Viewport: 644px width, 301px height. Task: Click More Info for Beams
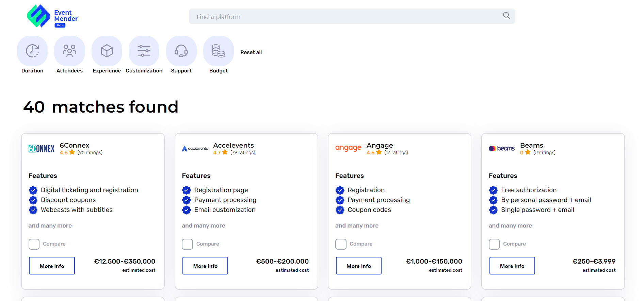click(512, 266)
